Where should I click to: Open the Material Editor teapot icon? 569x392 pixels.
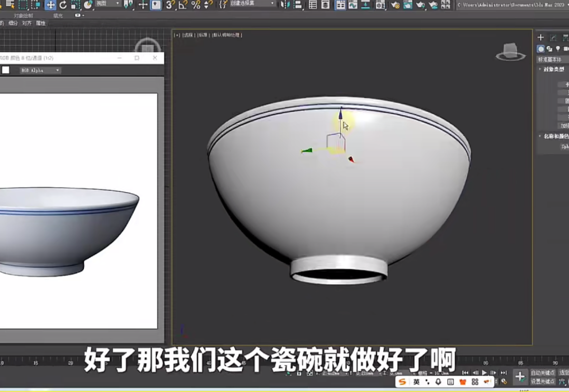pos(395,5)
